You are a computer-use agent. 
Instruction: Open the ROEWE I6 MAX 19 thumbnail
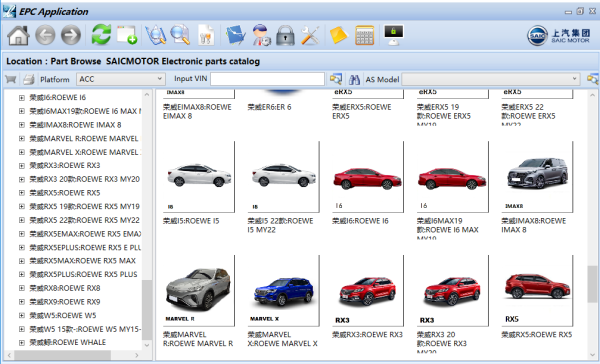click(453, 177)
